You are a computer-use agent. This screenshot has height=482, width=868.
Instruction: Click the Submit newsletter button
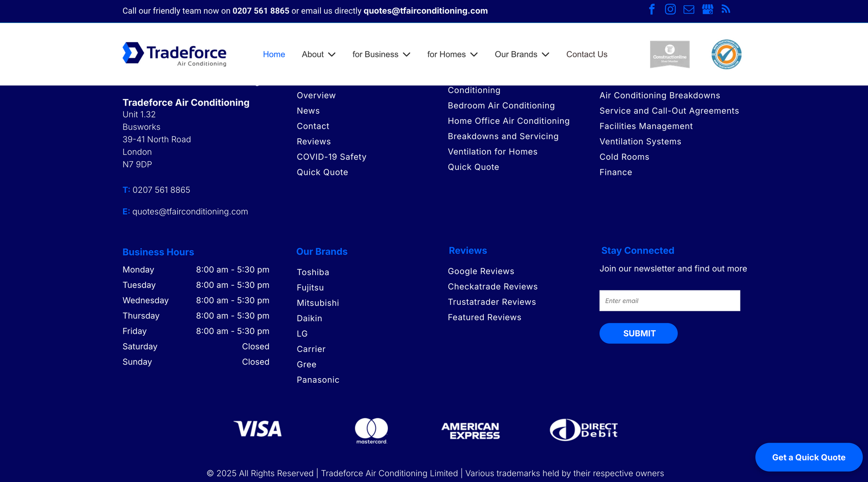(x=638, y=333)
